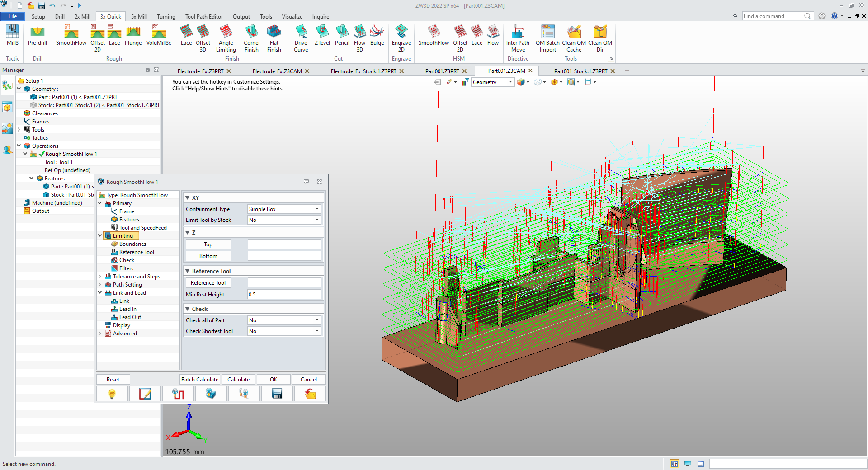Open the File menu

point(13,16)
